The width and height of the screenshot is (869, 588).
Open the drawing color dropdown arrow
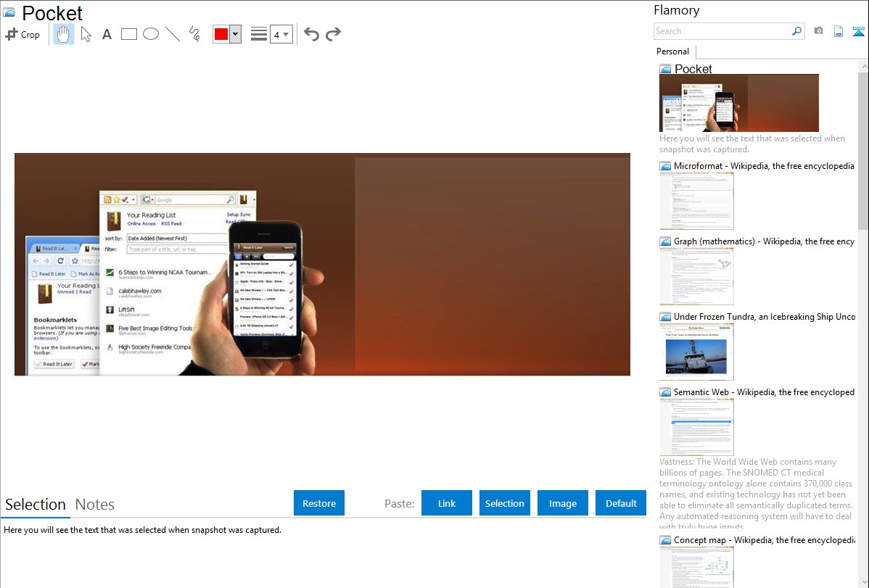236,34
